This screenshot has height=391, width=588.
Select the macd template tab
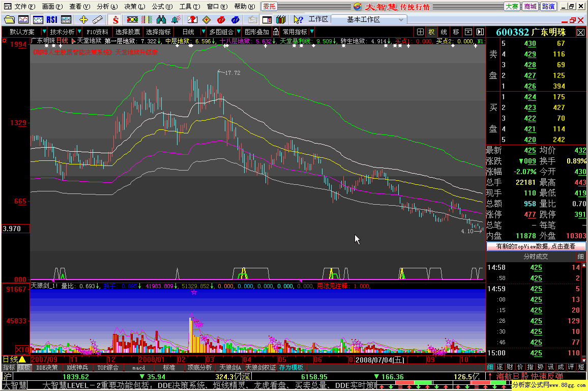[x=138, y=368]
